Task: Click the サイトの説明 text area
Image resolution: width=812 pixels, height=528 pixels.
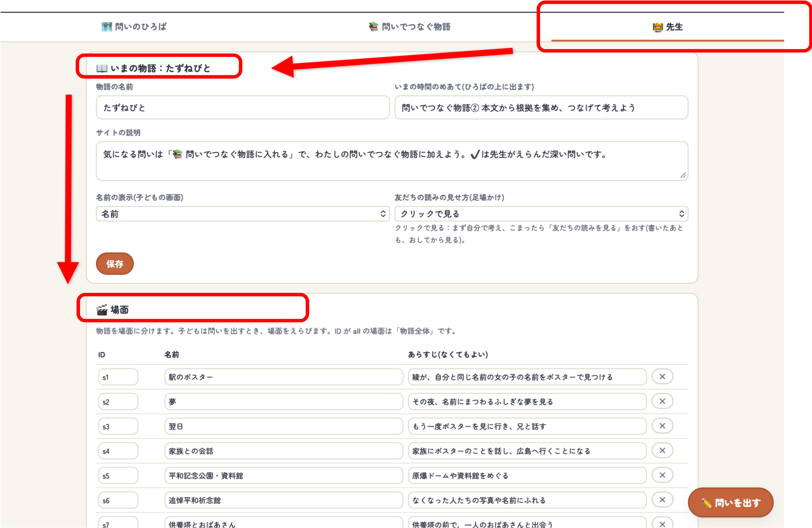Action: click(392, 161)
